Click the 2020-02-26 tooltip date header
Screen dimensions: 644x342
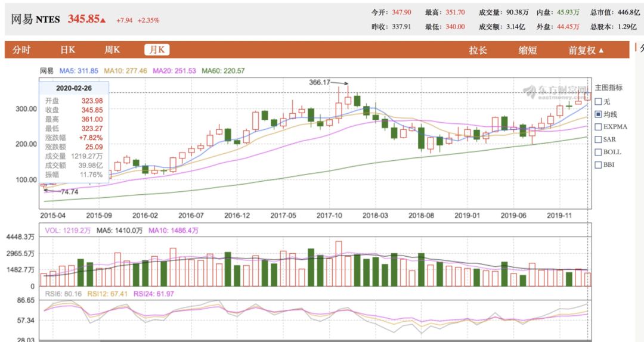pos(74,88)
